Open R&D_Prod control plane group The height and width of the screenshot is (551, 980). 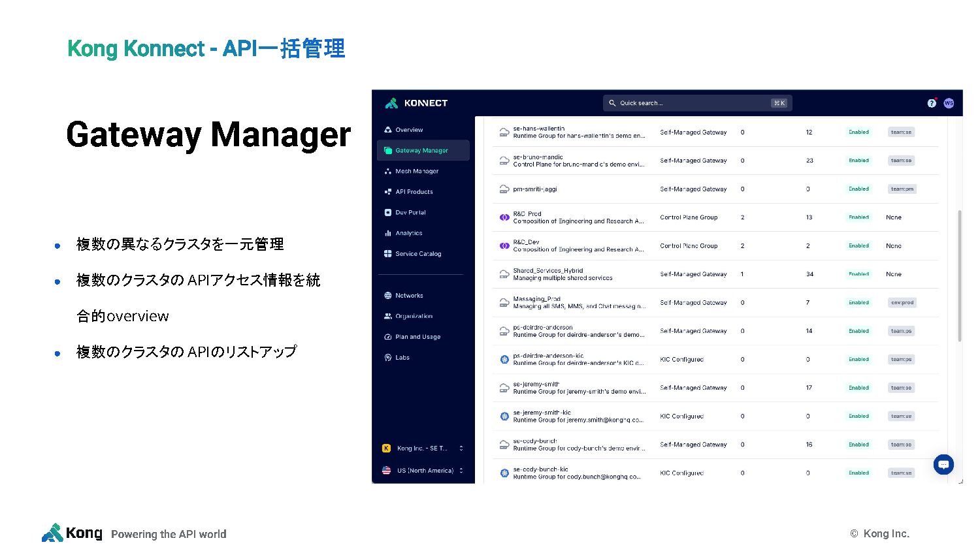coord(715,217)
